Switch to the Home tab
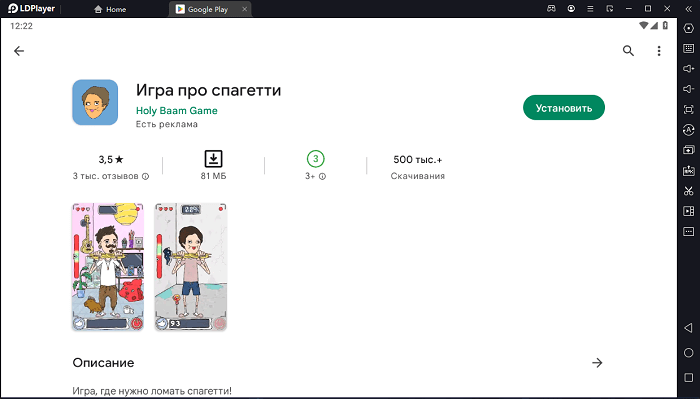Viewport: 700px width, 399px height. [x=110, y=9]
